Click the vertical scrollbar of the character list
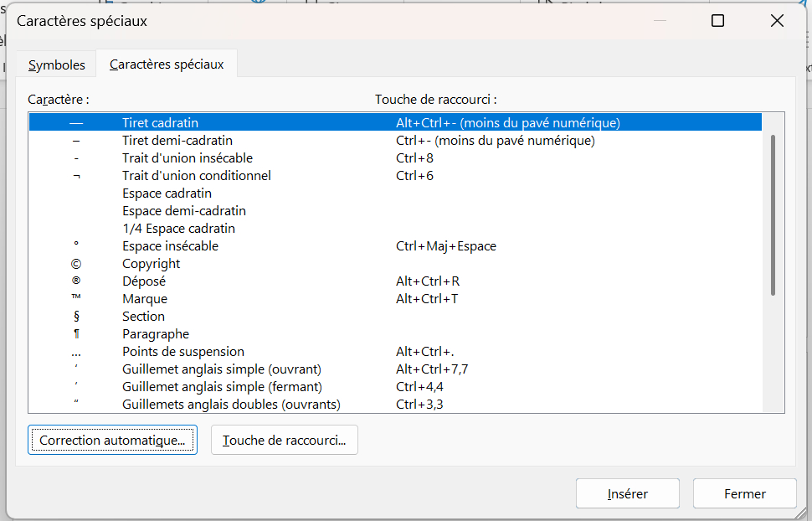 click(x=773, y=214)
